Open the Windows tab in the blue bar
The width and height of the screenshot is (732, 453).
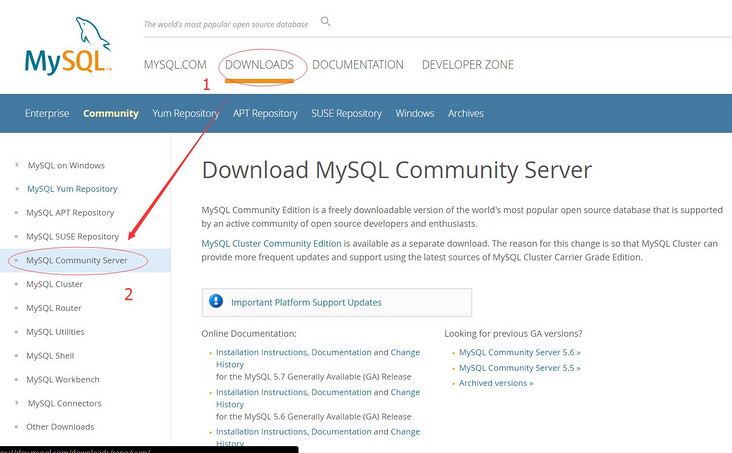[415, 113]
